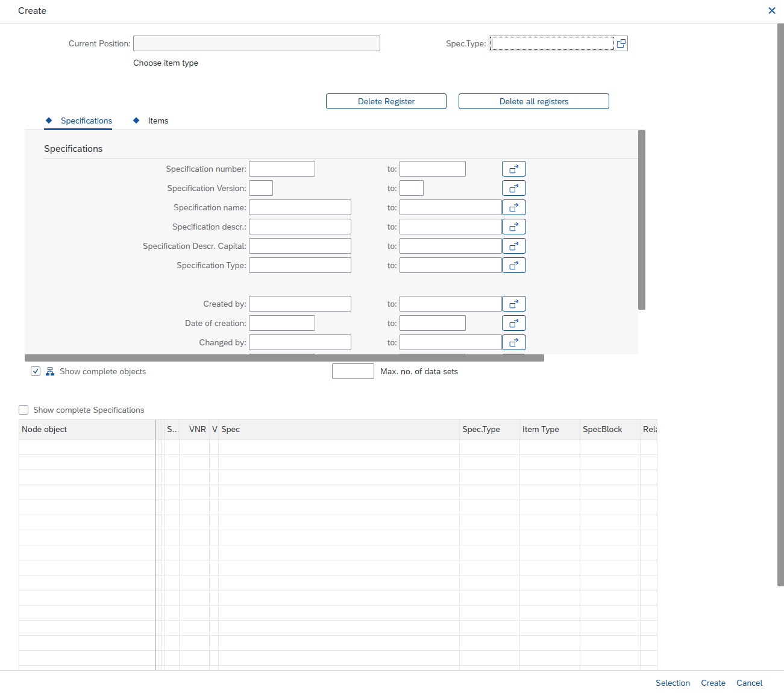Open multiple selection for Specification descr.
784x693 pixels.
tap(513, 227)
